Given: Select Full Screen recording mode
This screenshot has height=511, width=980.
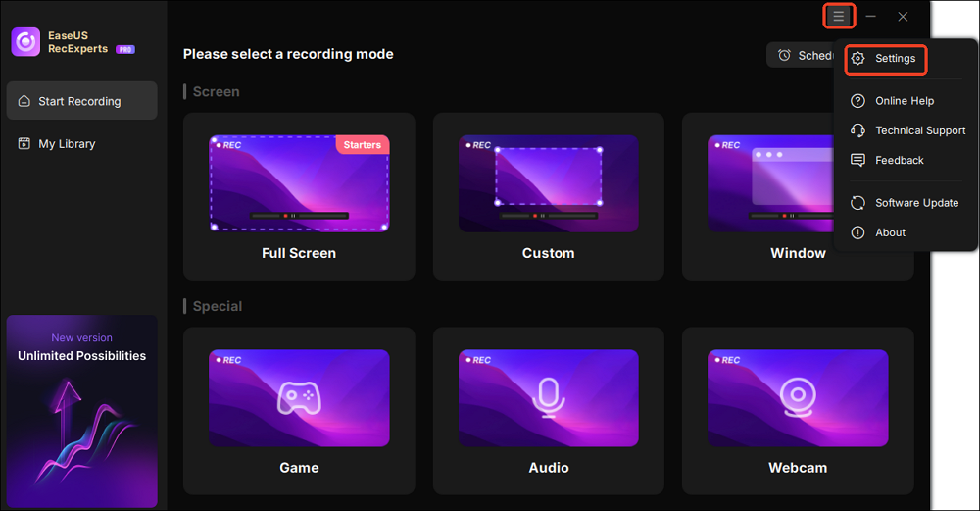Looking at the screenshot, I should coord(299,196).
